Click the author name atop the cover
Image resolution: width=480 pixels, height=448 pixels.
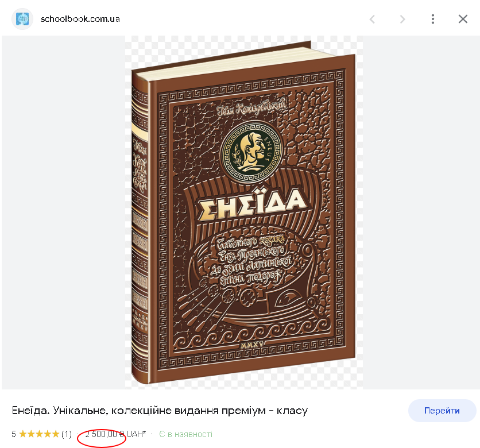click(x=251, y=107)
